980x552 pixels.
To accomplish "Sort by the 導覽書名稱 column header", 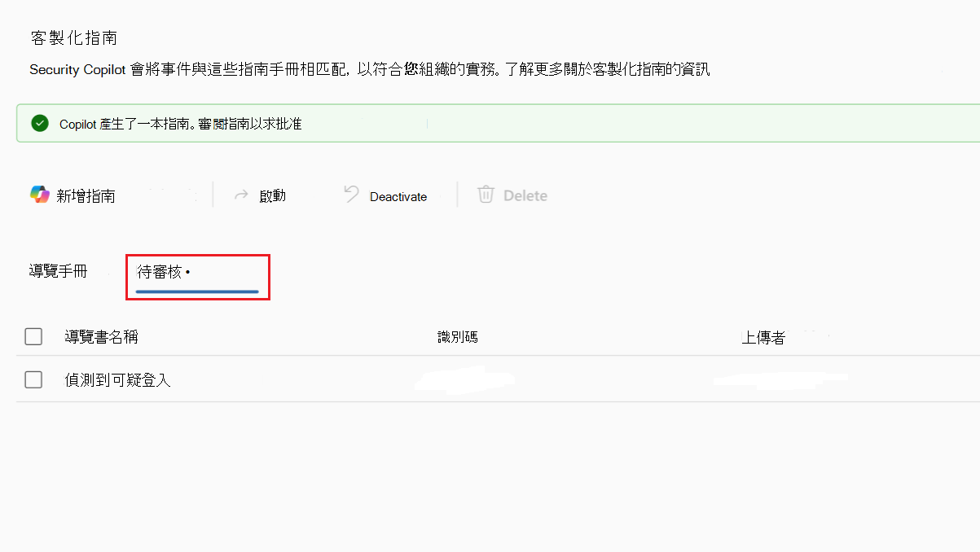I will pyautogui.click(x=101, y=335).
